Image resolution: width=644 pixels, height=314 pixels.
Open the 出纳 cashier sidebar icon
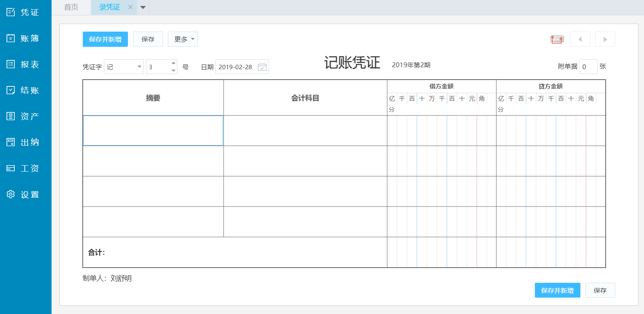(x=11, y=142)
